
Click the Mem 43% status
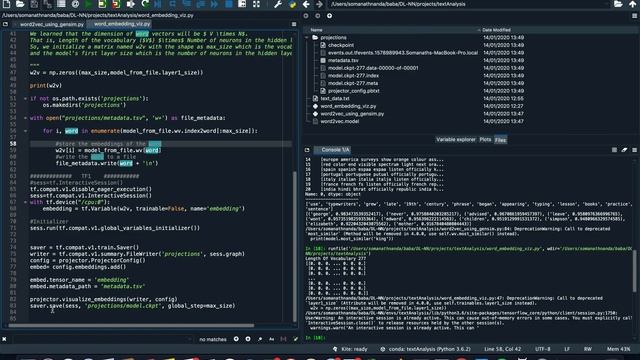(618, 349)
